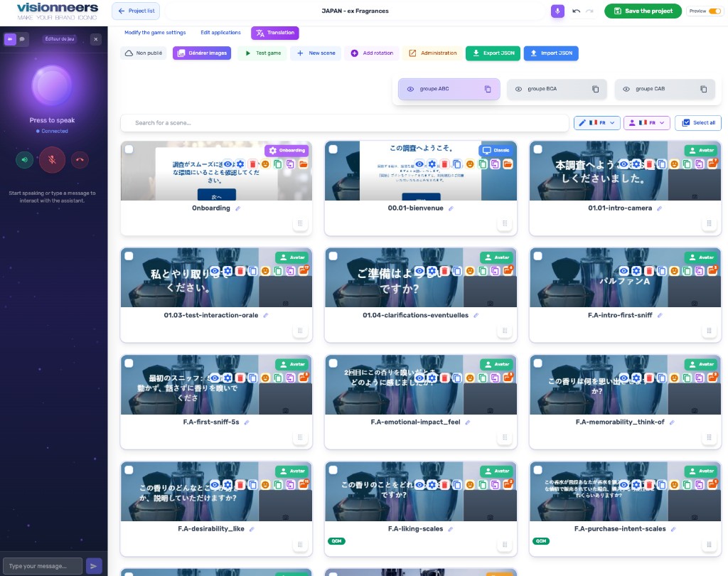Tick the checkbox on F.A-first-sniff-5s scene
This screenshot has width=728, height=576.
(129, 363)
